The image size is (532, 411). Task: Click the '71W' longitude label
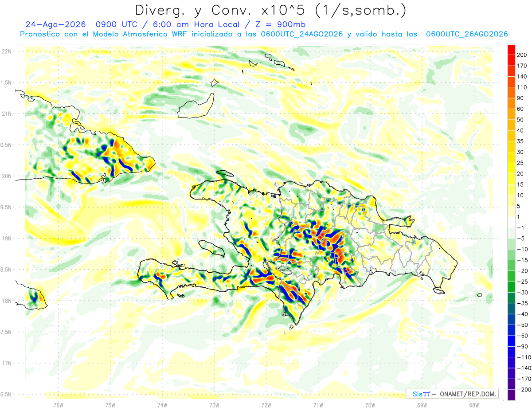pos(318,405)
